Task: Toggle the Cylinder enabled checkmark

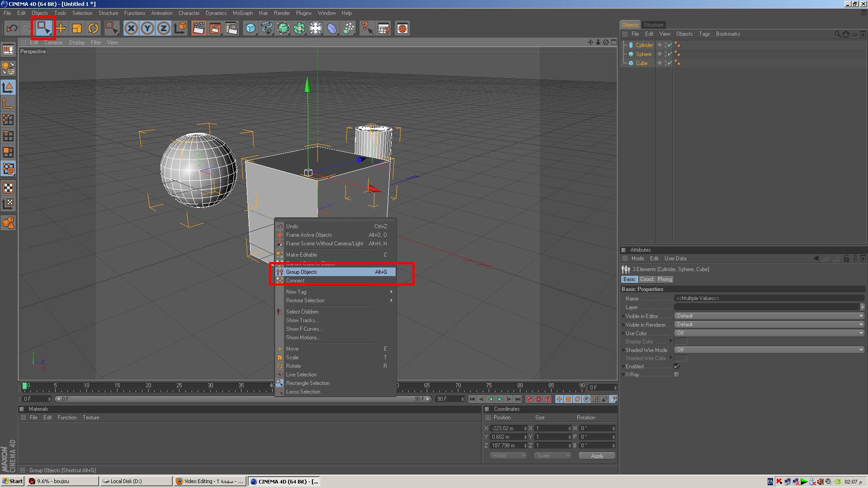Action: (670, 45)
